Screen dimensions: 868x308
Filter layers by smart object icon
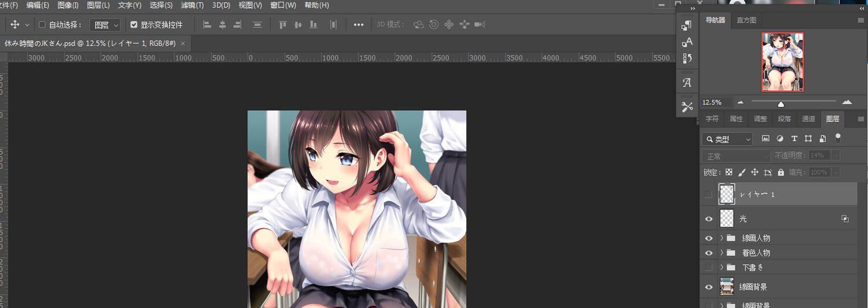(x=823, y=139)
